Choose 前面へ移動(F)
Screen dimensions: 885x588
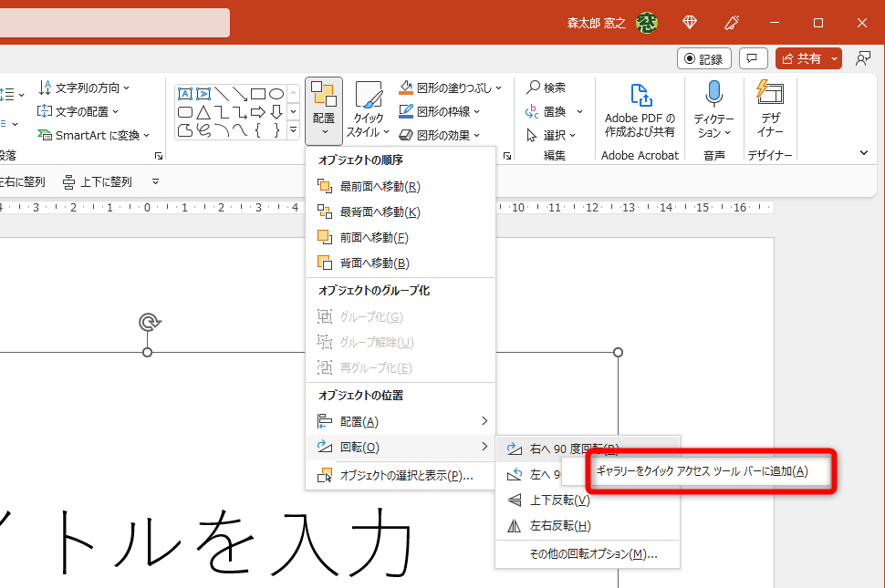pos(401,237)
